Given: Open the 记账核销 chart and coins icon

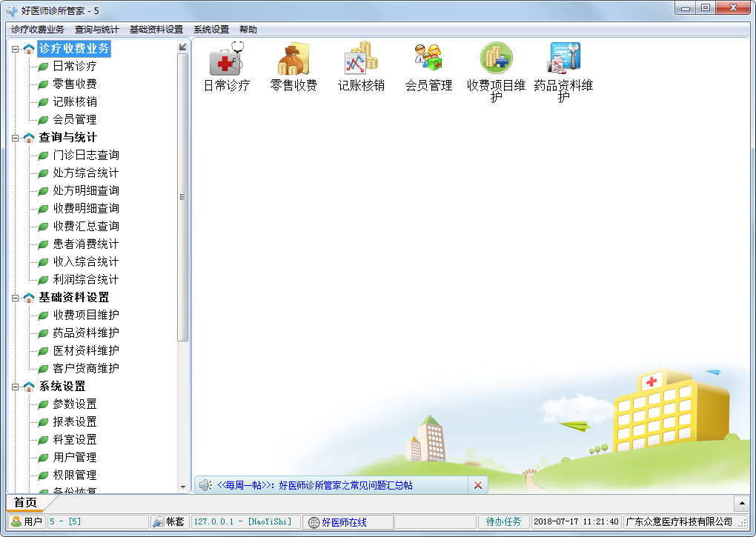Looking at the screenshot, I should [x=361, y=59].
